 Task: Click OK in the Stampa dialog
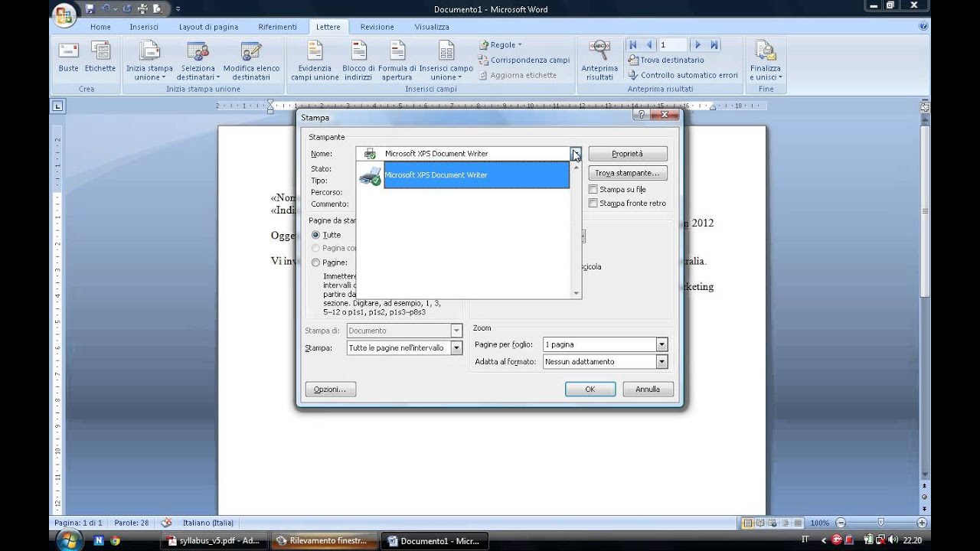coord(590,390)
